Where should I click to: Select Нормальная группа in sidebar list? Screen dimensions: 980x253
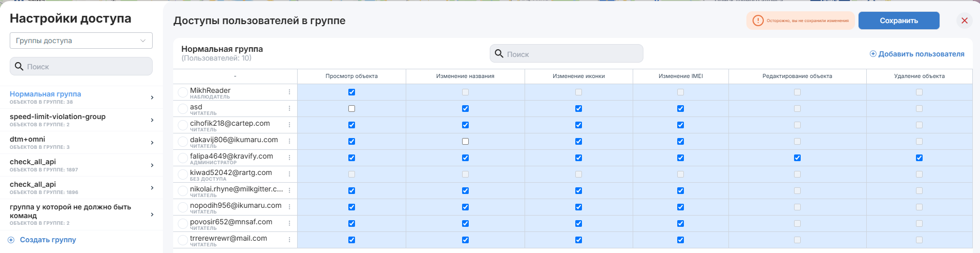(x=81, y=98)
